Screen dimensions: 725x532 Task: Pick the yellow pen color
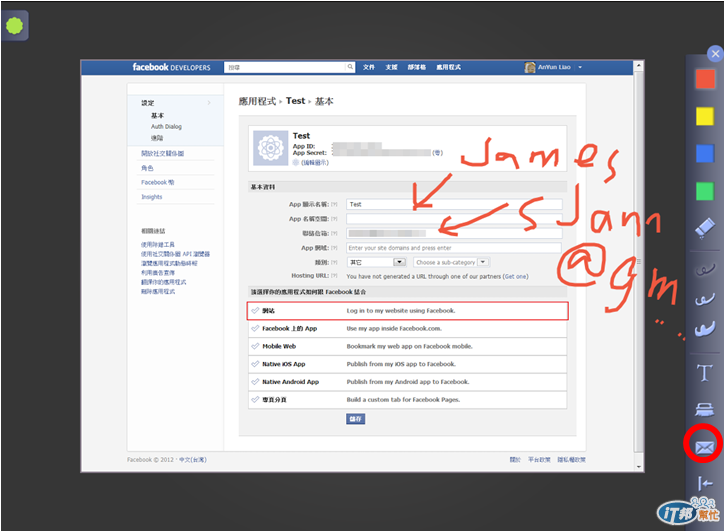tap(705, 116)
